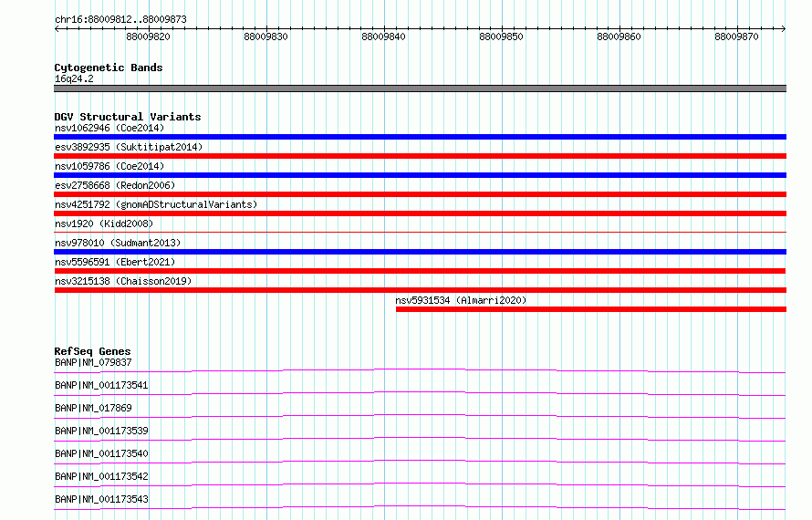Click the gray 16q24.2 cytoband bar
This screenshot has width=812, height=520.
pos(420,88)
